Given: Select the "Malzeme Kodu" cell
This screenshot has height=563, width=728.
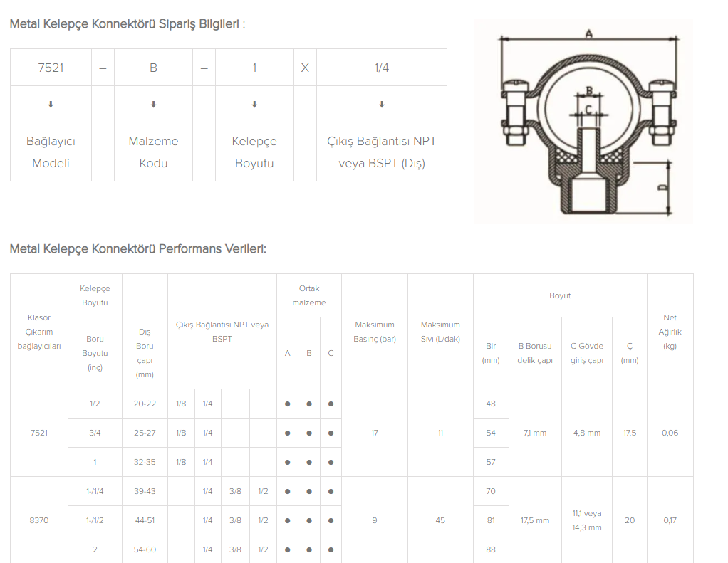Looking at the screenshot, I should [x=153, y=152].
